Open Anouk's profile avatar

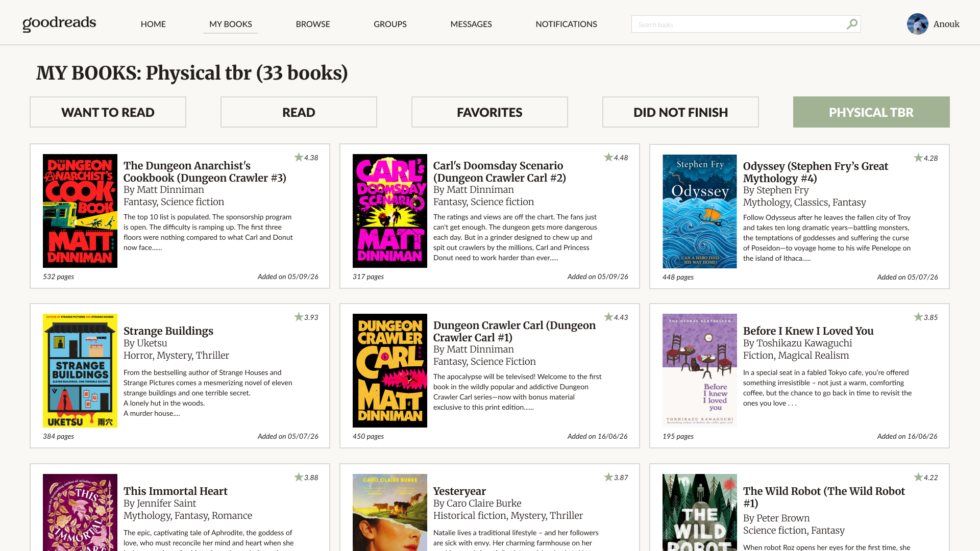[x=917, y=24]
